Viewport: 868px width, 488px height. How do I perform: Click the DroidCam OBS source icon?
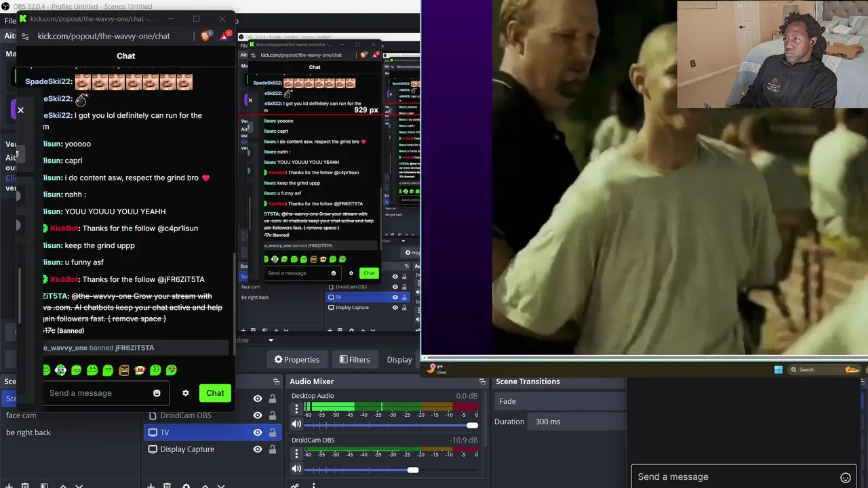[x=153, y=415]
